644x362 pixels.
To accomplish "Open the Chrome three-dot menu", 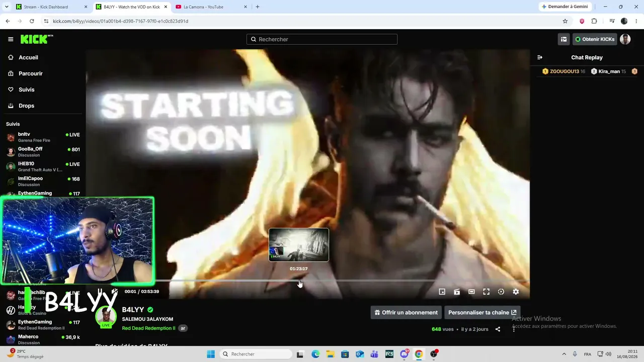I will pyautogui.click(x=635, y=21).
